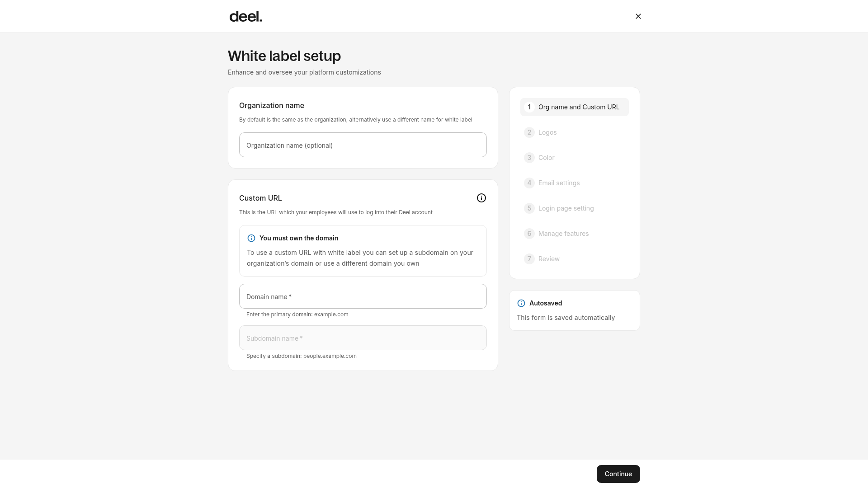Click the step 1 number badge
This screenshot has width=868, height=488.
[x=529, y=107]
